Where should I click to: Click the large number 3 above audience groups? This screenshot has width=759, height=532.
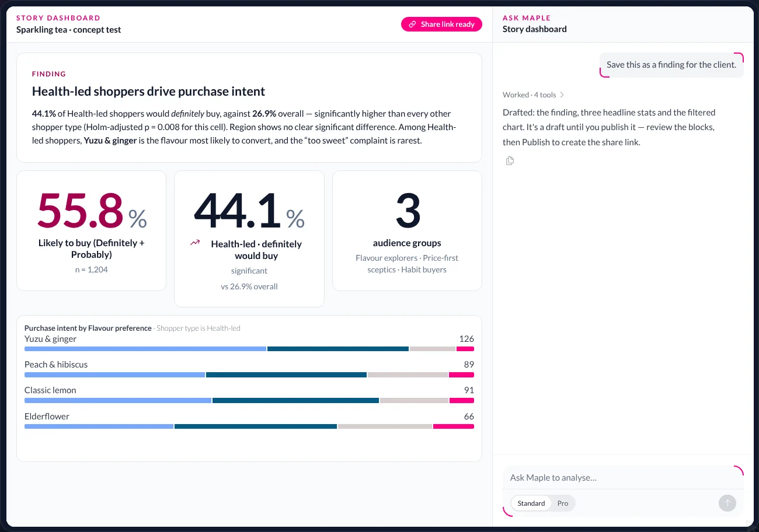tap(408, 211)
